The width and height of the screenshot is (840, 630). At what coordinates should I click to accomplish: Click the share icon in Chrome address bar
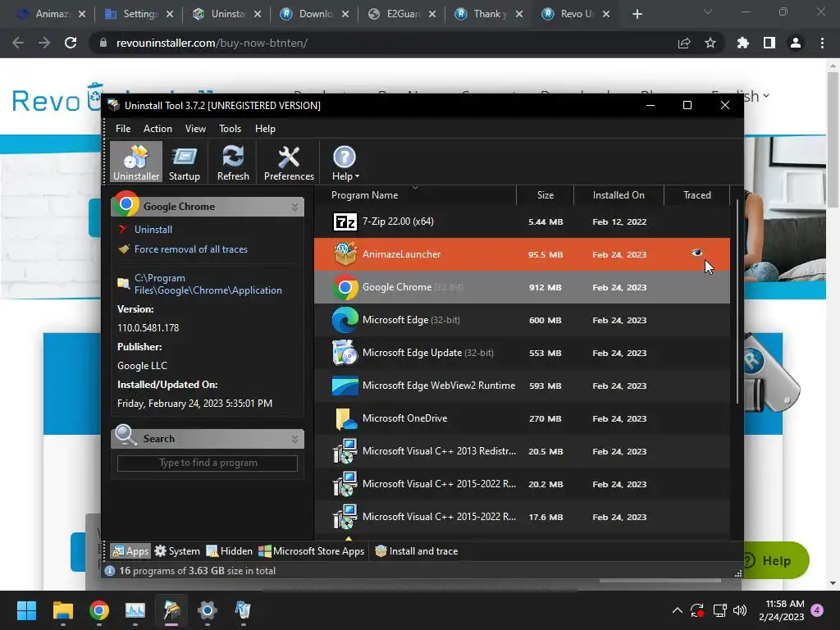(x=684, y=43)
